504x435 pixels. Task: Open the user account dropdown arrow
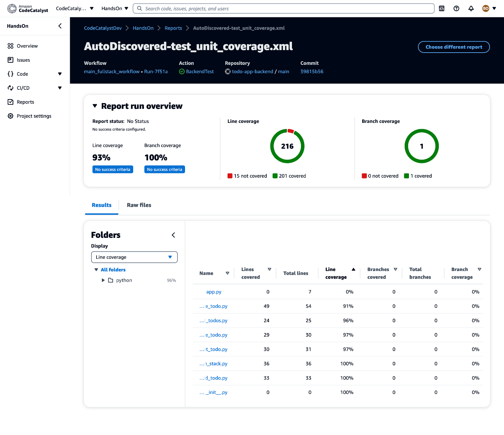pyautogui.click(x=494, y=8)
